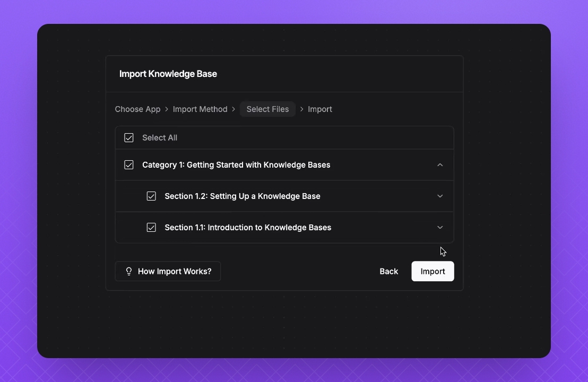Deselect Section 1.2 checkbox

(151, 196)
